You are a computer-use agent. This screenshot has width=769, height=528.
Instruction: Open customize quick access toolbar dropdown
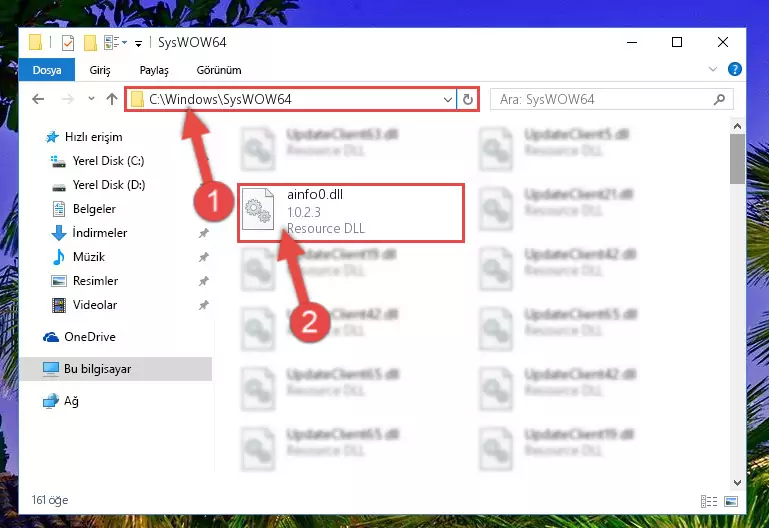pos(139,44)
